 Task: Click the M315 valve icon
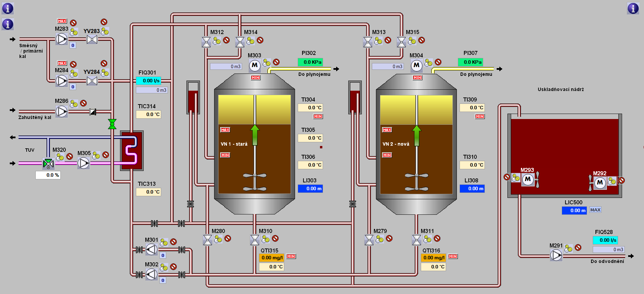401,42
